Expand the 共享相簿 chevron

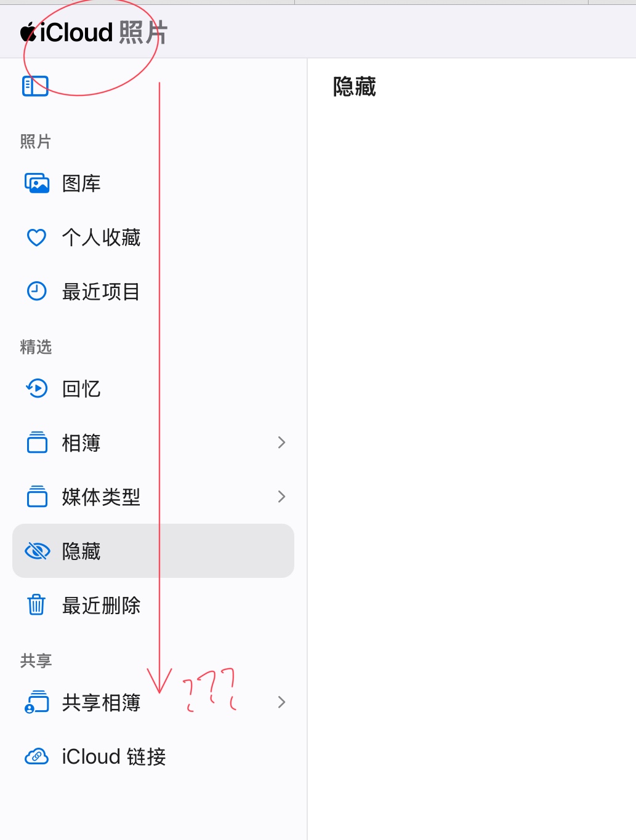[x=281, y=702]
